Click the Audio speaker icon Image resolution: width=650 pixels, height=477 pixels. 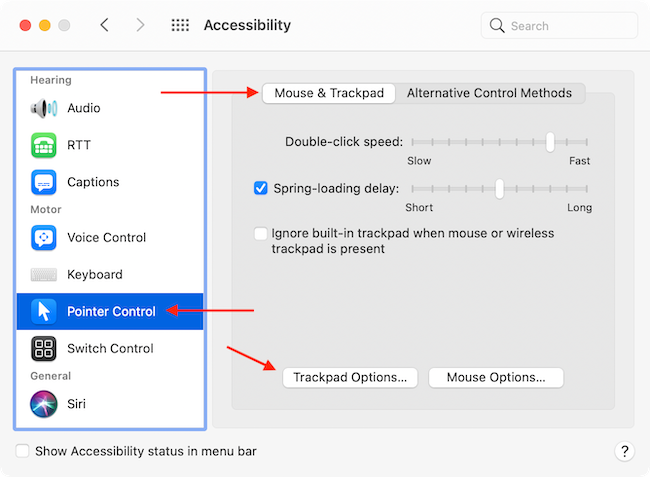44,108
